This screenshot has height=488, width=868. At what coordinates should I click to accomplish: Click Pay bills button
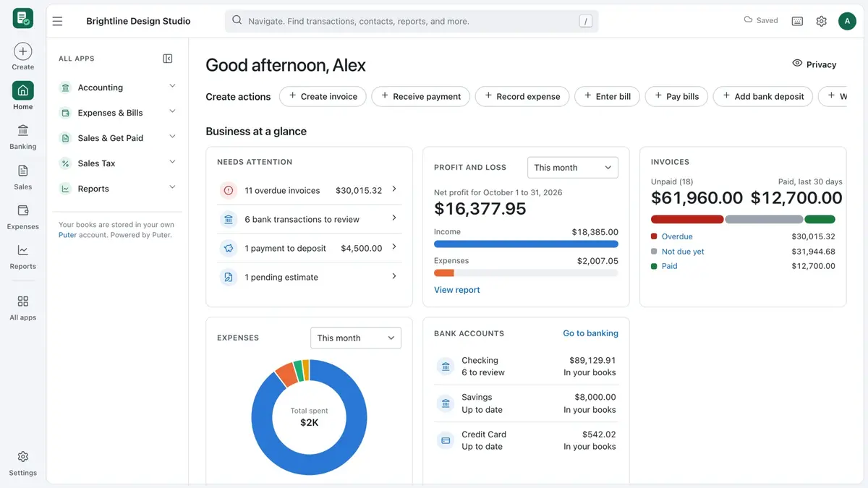[676, 96]
